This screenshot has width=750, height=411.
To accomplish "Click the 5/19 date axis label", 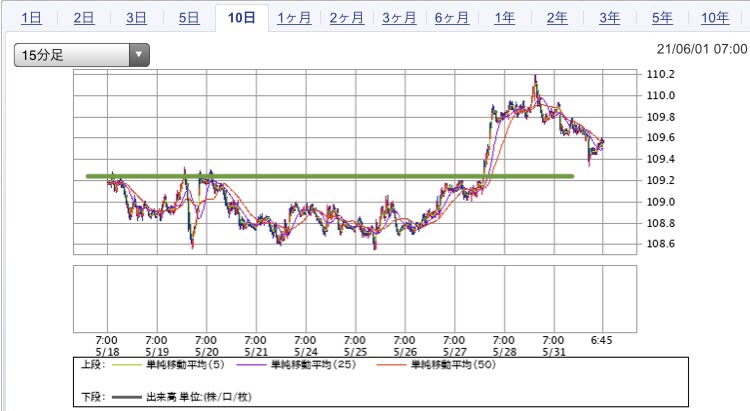I will point(156,352).
